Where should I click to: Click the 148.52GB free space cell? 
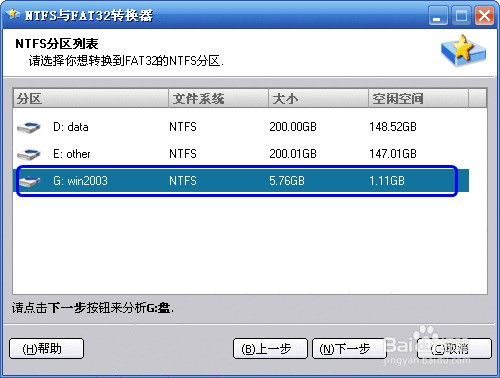click(393, 127)
